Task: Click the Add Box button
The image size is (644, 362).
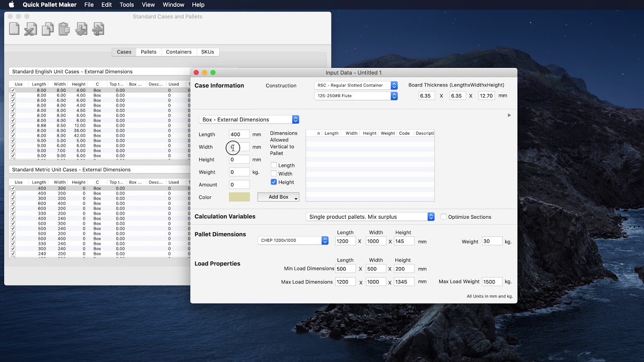Action: [x=278, y=197]
